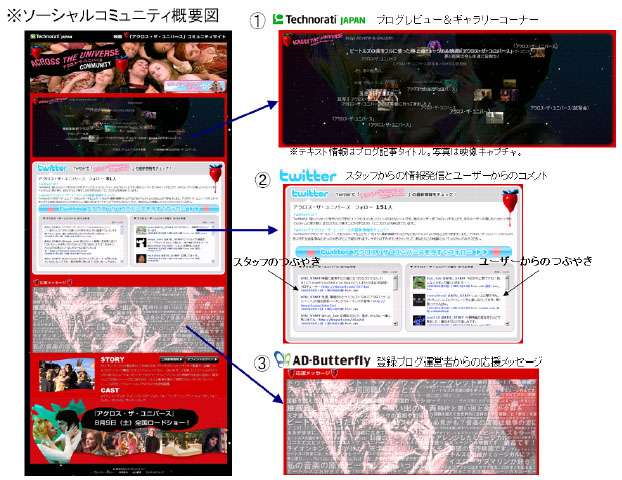This screenshot has width=622, height=480.
Task: Click the black avatar in the enlarged user tweets
Action: pyautogui.click(x=419, y=300)
